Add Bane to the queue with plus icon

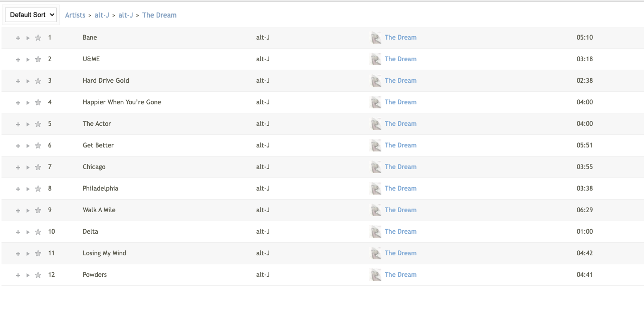coord(18,38)
